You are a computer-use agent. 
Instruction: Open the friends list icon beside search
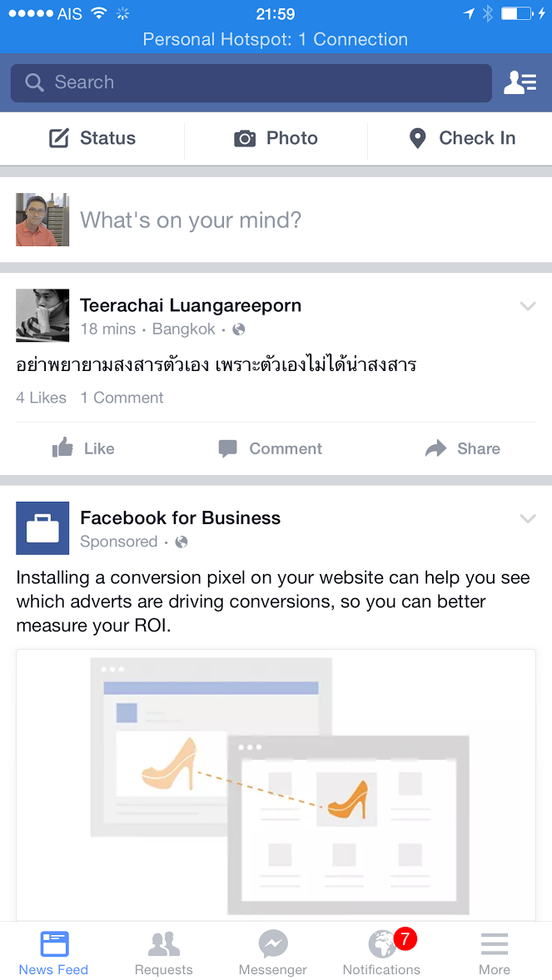click(520, 82)
